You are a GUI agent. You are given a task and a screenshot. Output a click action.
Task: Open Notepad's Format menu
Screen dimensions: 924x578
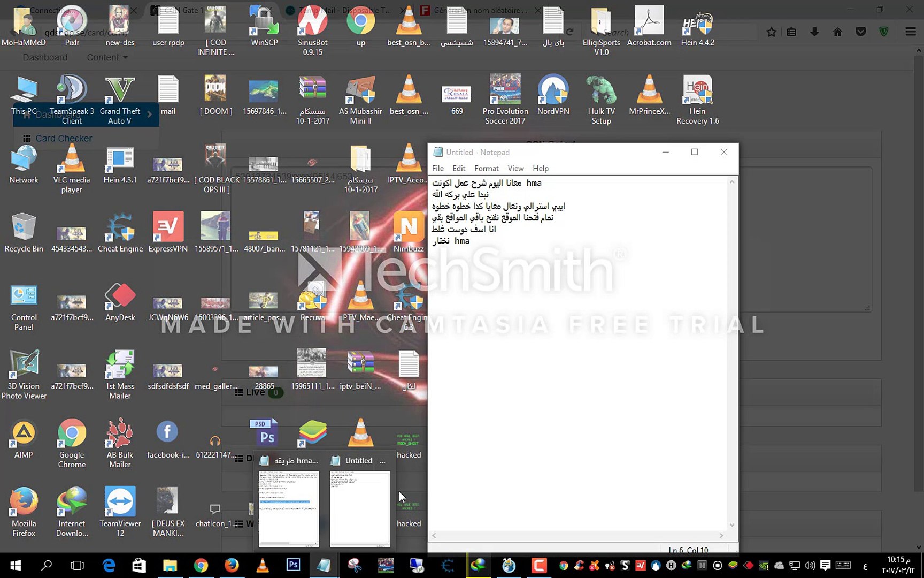click(x=487, y=168)
